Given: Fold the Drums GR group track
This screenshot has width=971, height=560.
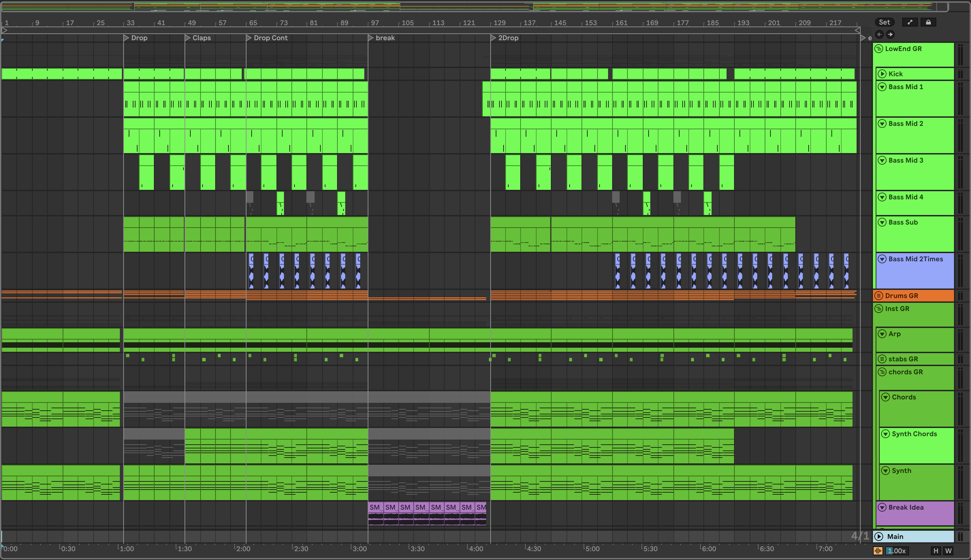Looking at the screenshot, I should coord(879,296).
